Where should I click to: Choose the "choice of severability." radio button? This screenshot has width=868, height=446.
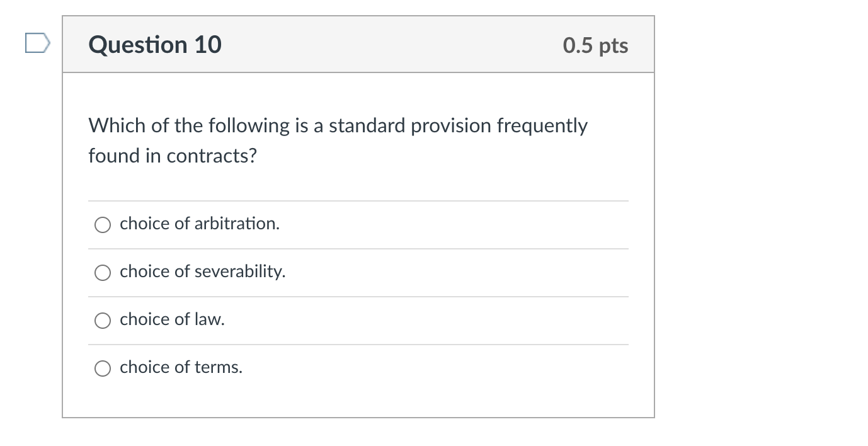click(103, 273)
